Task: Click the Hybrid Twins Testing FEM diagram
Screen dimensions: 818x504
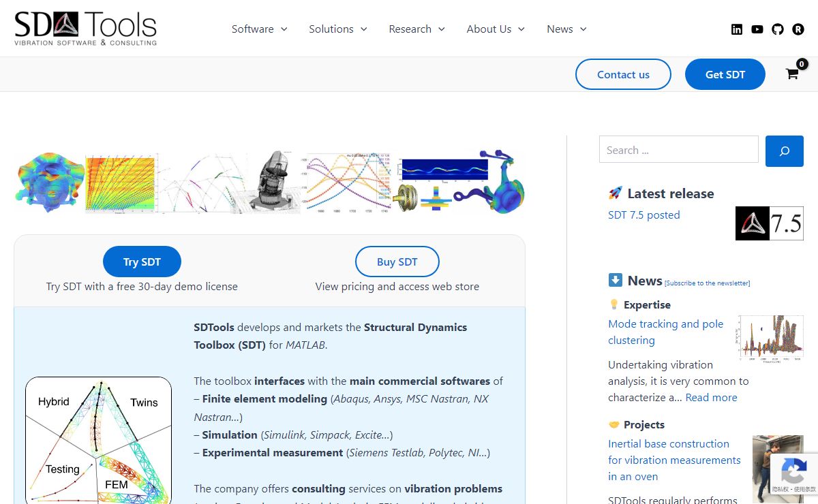Action: 98,441
